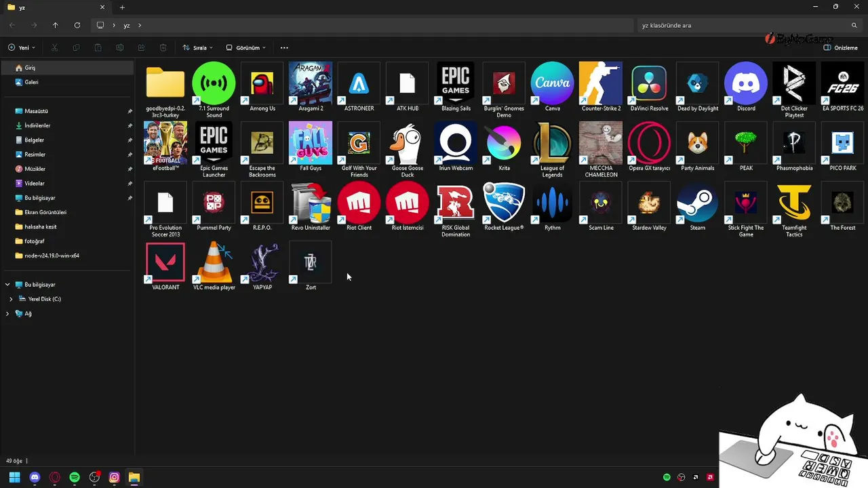The height and width of the screenshot is (488, 868).
Task: Open Giriş in the navigation pane
Action: pos(67,68)
